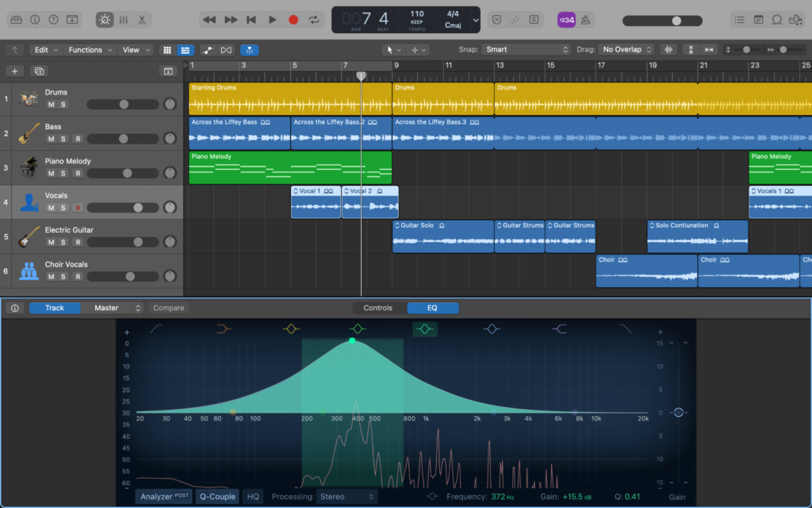This screenshot has width=812, height=508.
Task: Toggle the Show Automation icon
Action: click(208, 50)
